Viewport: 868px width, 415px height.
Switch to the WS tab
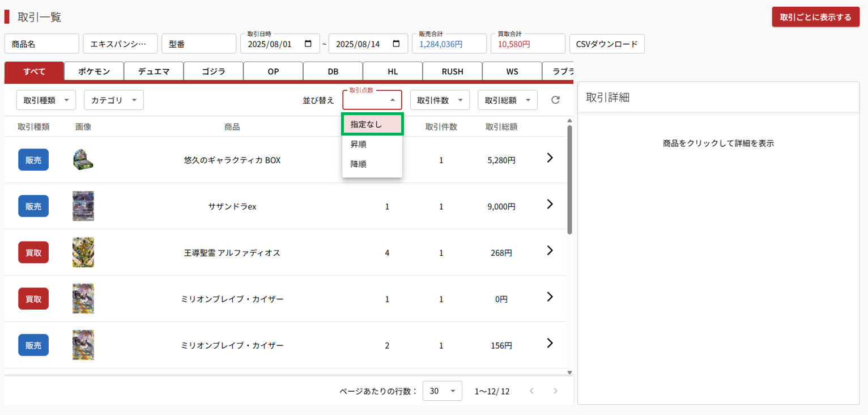point(512,71)
